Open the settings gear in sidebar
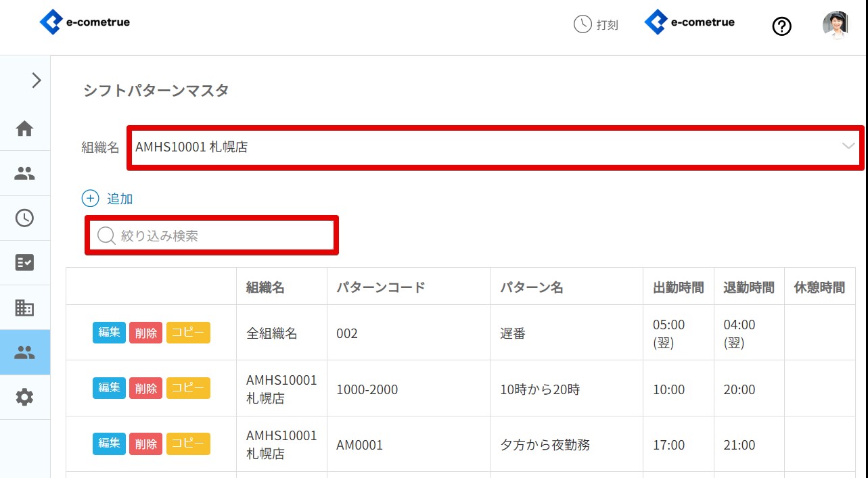Image resolution: width=868 pixels, height=478 pixels. pyautogui.click(x=24, y=397)
